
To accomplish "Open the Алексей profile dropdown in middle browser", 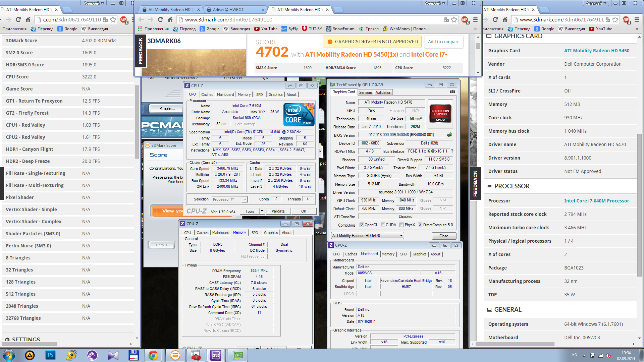I will tap(435, 3).
